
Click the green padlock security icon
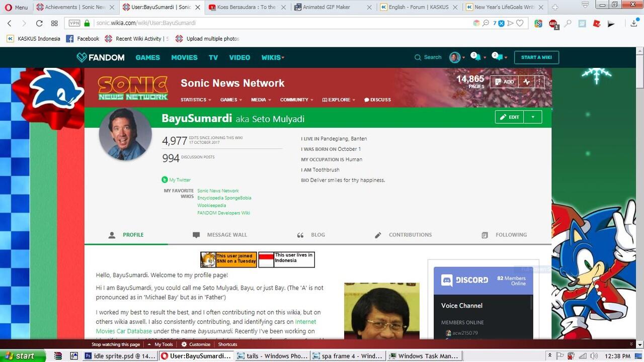87,23
